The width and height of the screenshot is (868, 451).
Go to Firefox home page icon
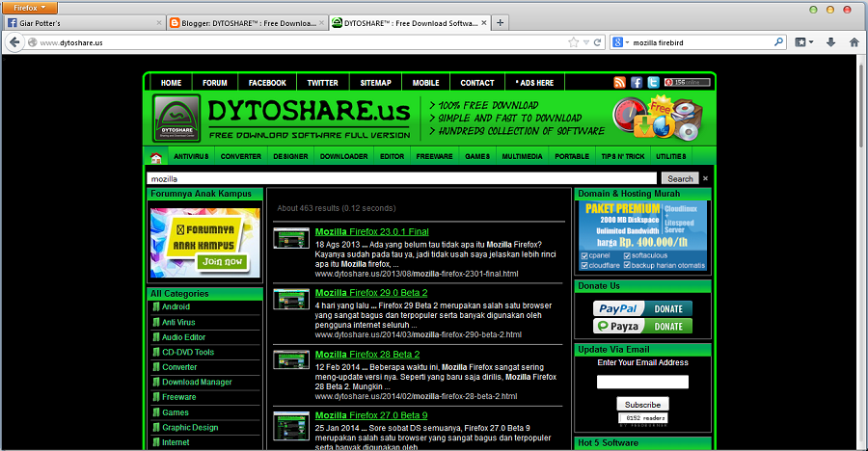[x=854, y=42]
